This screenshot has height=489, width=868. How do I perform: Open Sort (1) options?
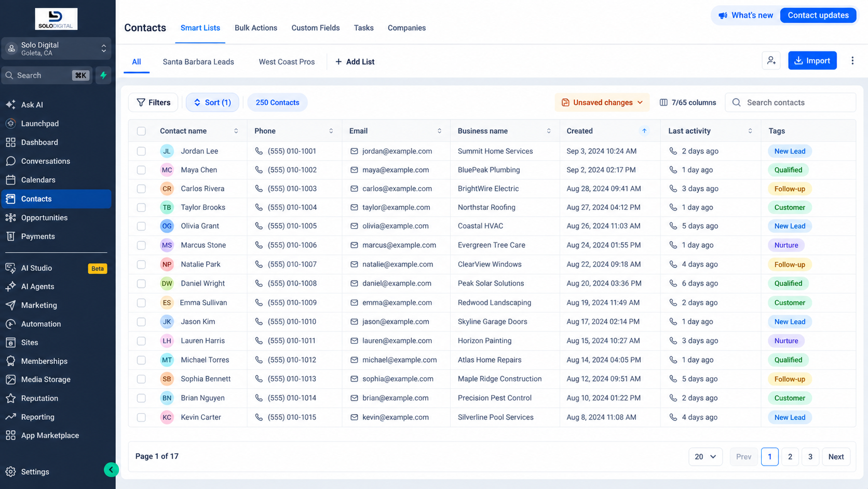tap(212, 102)
